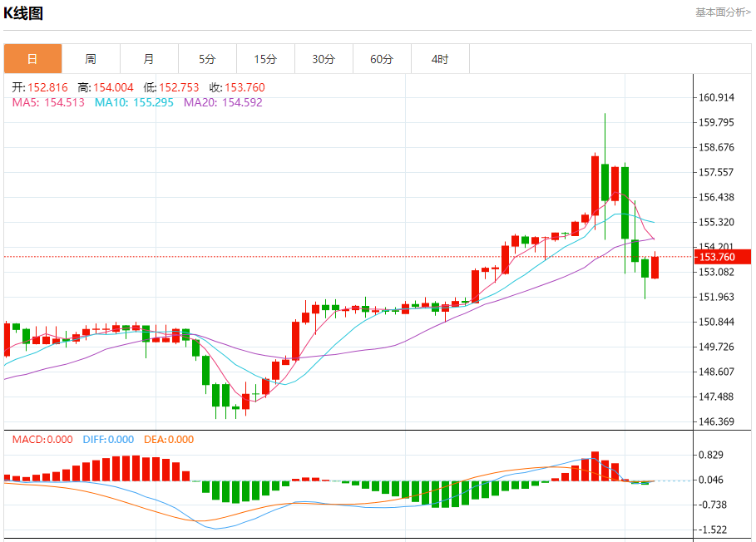The image size is (756, 542).
Task: Click the 158.676 price axis label
Action: coord(716,147)
